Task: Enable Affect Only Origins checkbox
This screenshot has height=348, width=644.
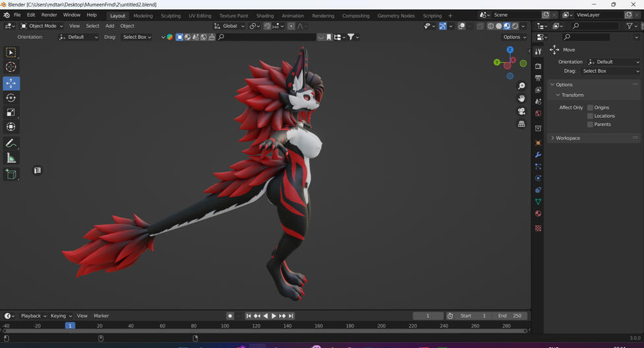Action: tap(590, 107)
